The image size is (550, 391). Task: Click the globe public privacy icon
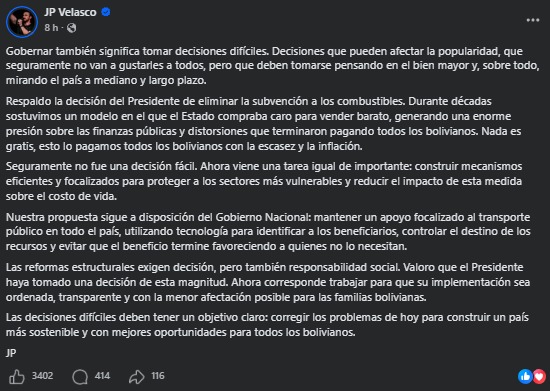pos(72,28)
